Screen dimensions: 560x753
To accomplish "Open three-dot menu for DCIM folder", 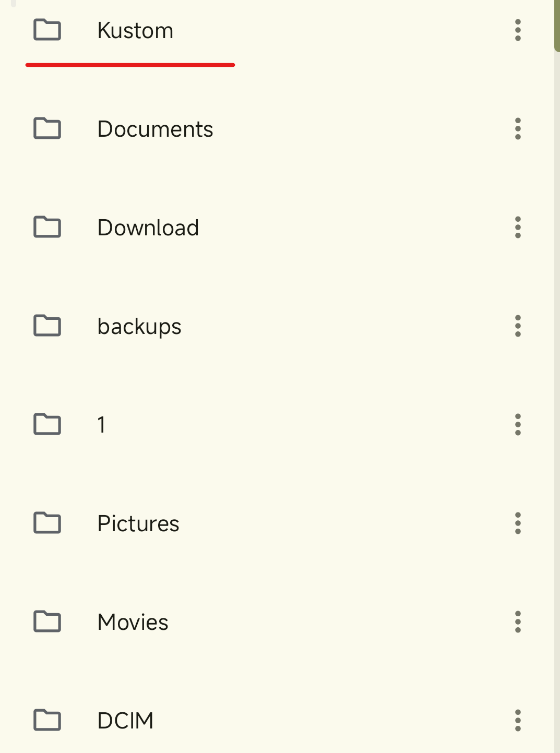I will tap(518, 721).
